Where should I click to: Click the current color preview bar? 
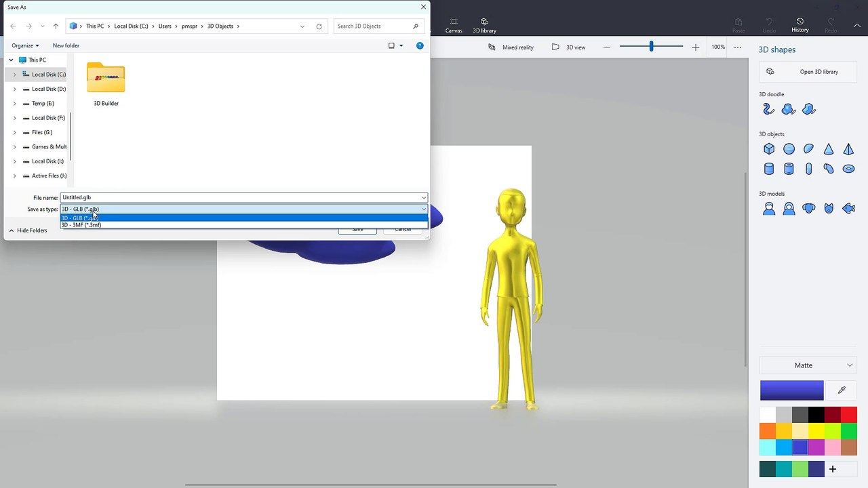(x=791, y=390)
